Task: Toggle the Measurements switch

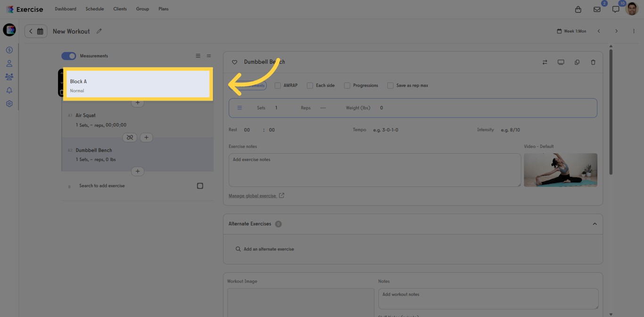Action: pyautogui.click(x=69, y=56)
